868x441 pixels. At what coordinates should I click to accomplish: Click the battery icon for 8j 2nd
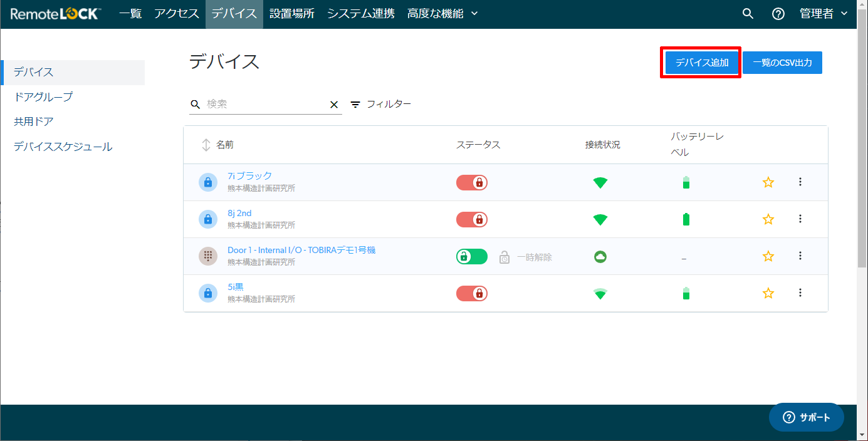click(x=686, y=219)
